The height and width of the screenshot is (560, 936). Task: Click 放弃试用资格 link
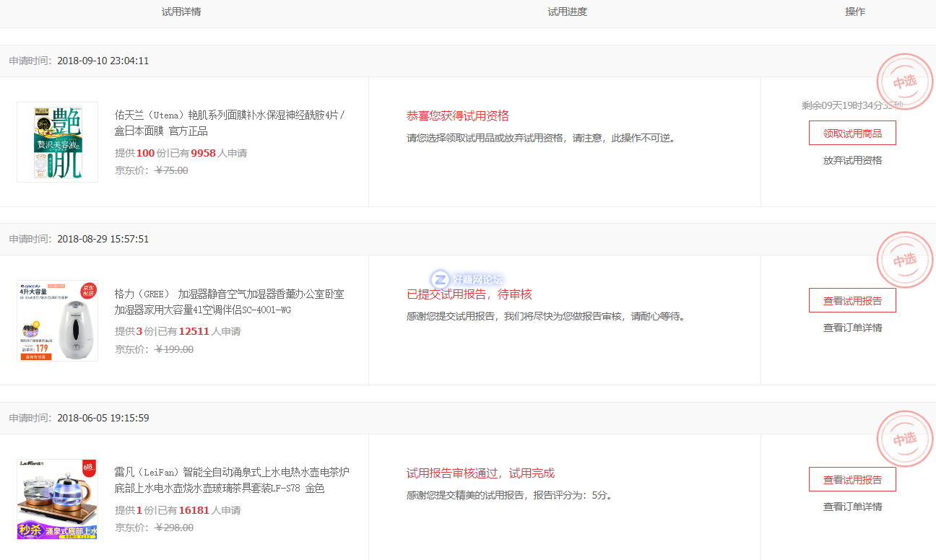(852, 160)
